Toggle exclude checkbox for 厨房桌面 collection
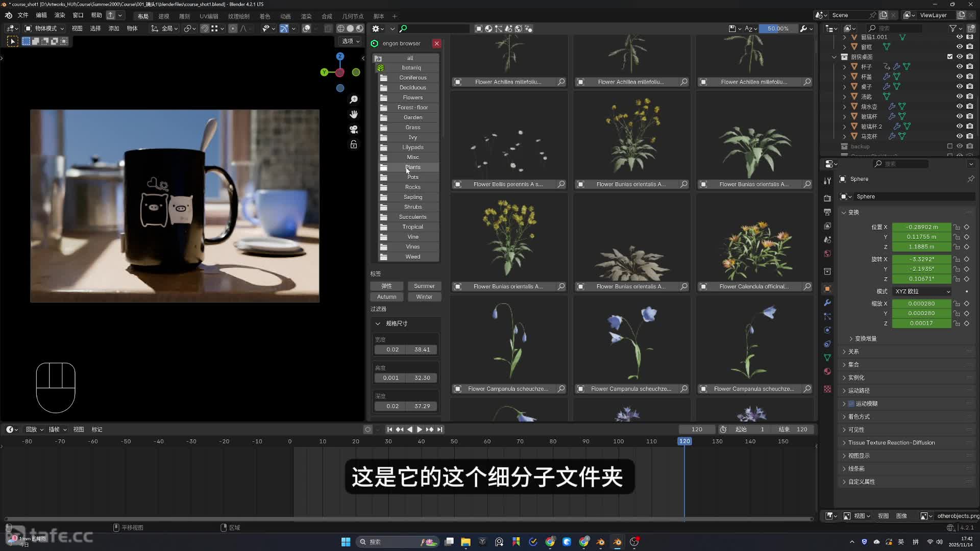Viewport: 980px width, 551px height. click(949, 57)
